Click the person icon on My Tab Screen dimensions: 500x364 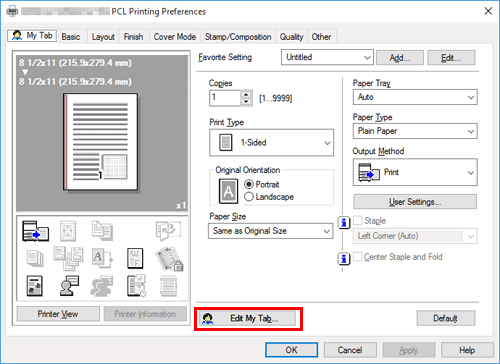(x=17, y=35)
